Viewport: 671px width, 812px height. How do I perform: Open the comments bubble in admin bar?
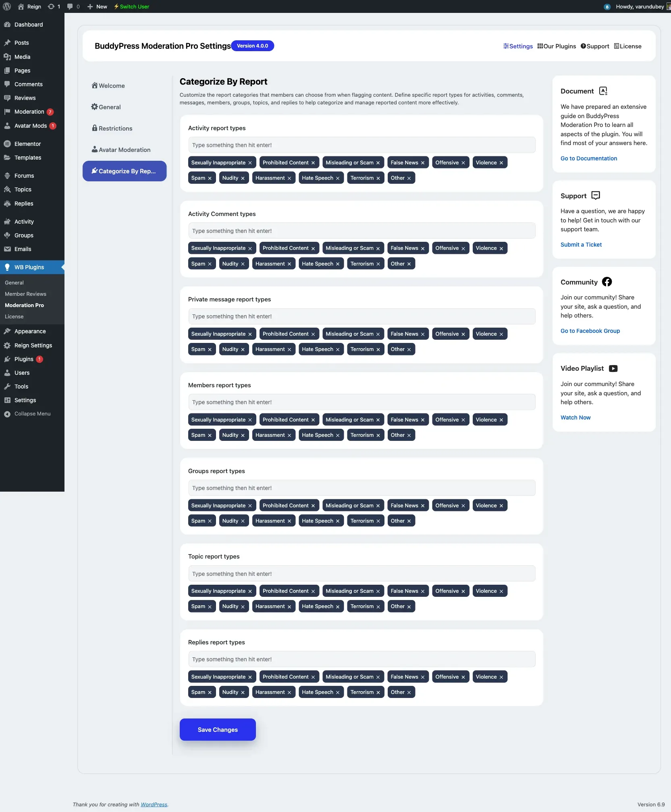point(73,6)
